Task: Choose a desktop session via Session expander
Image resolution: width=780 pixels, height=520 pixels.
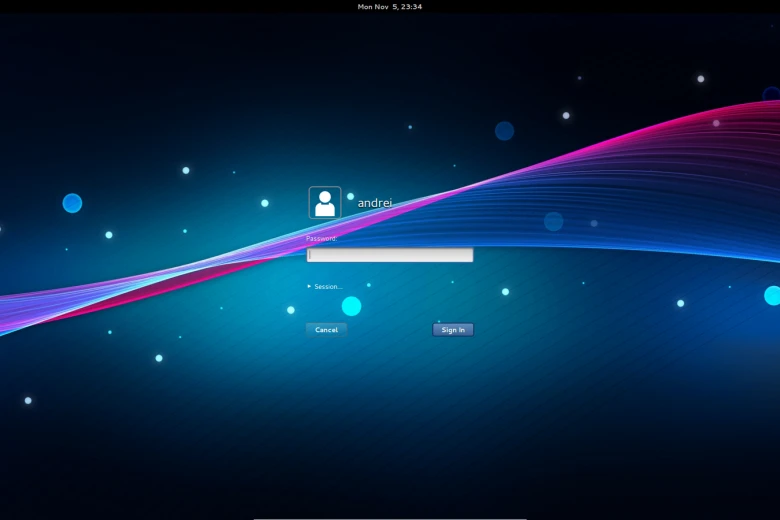Action: click(324, 286)
